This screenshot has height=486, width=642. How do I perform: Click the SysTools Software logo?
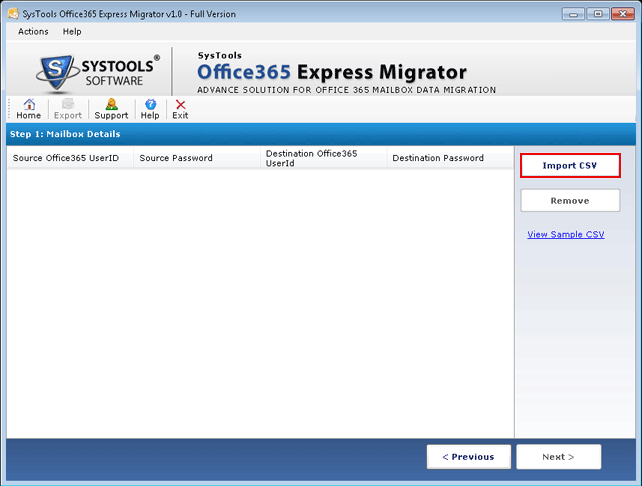pos(98,72)
